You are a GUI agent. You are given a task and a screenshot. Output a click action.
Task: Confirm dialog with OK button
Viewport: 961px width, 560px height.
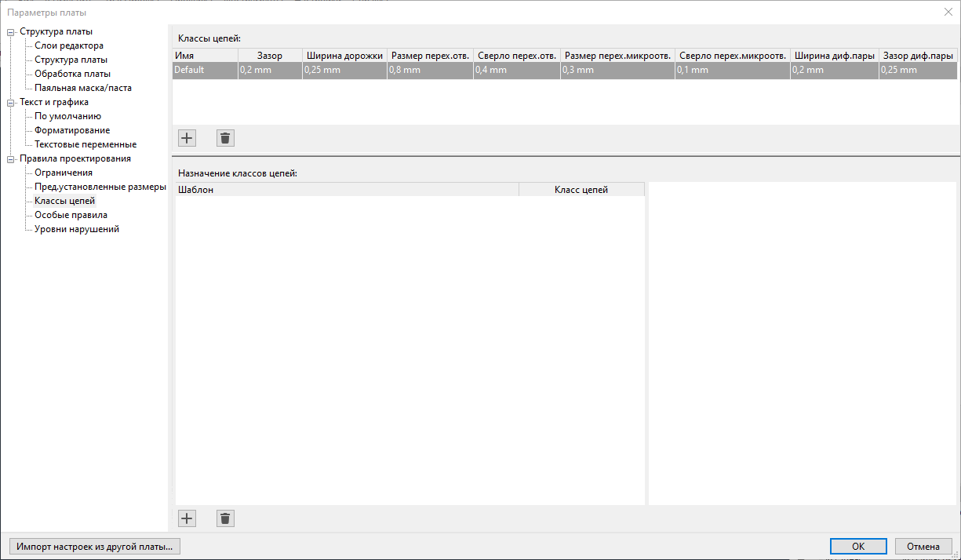pos(858,547)
